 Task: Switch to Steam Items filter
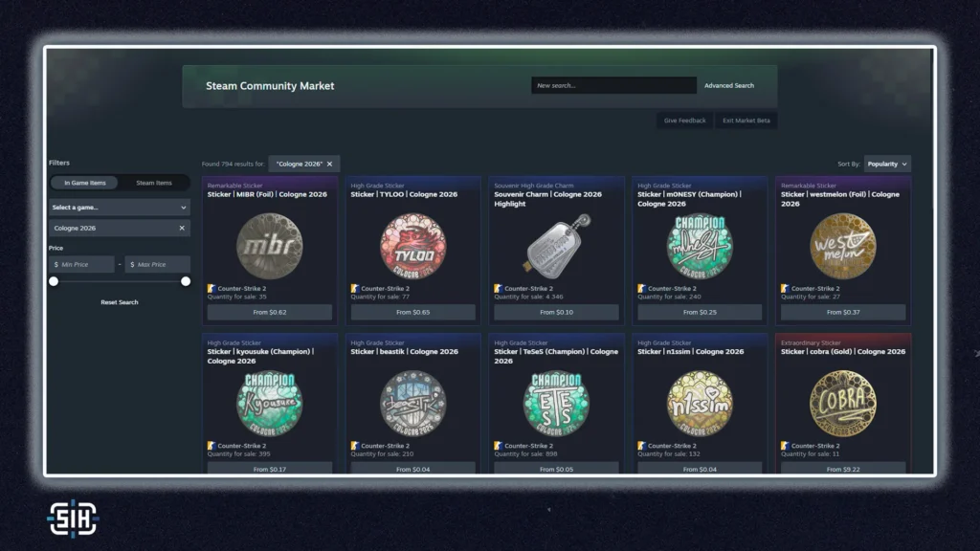pyautogui.click(x=154, y=183)
